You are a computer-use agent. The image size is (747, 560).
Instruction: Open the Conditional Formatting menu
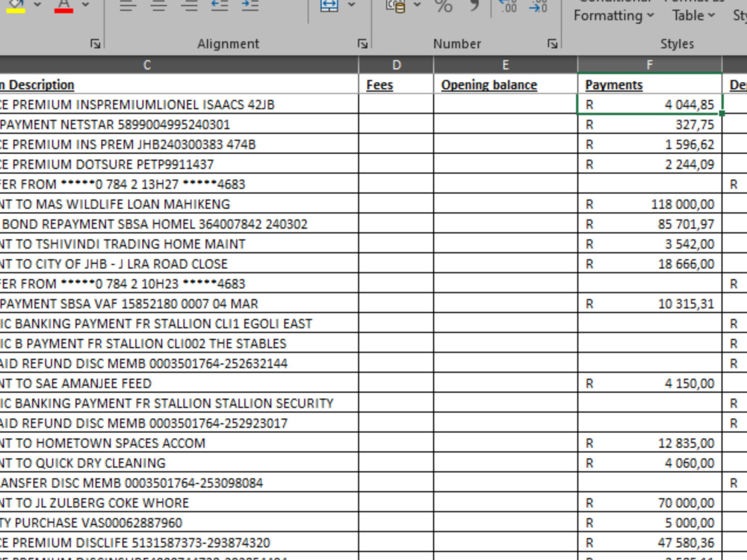pos(613,11)
